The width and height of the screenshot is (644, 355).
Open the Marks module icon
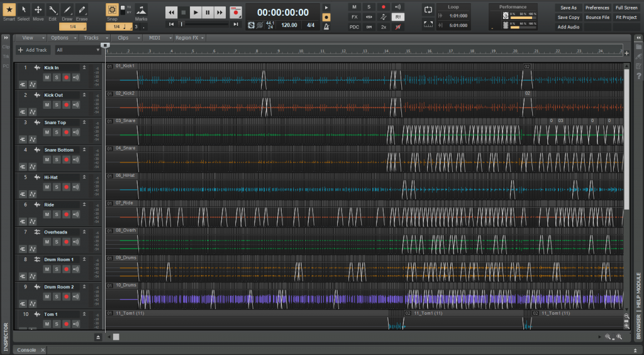(x=141, y=10)
